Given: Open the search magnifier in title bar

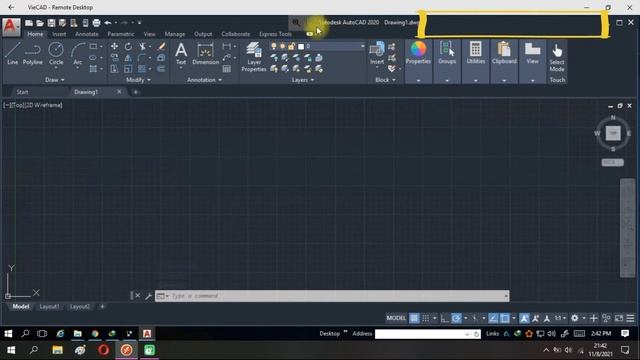Looking at the screenshot, I should point(296,23).
